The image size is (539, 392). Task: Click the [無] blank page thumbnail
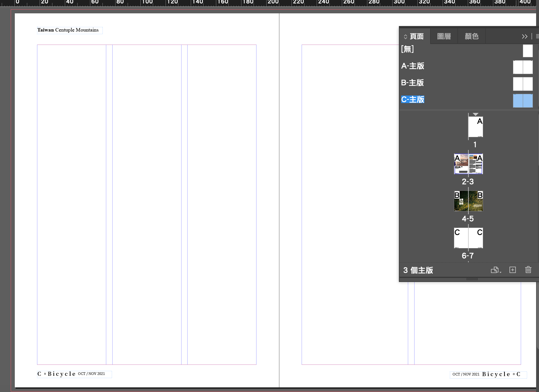click(x=528, y=51)
